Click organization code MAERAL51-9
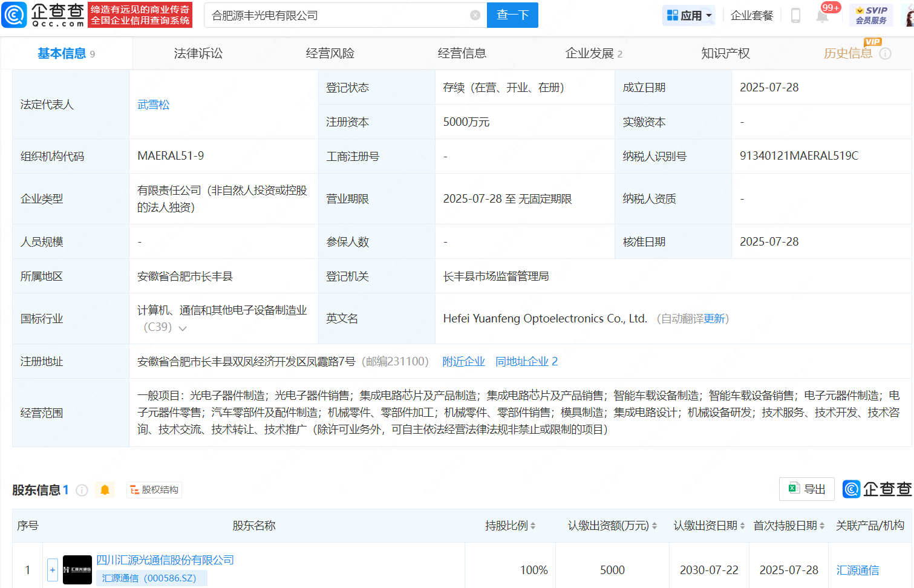914x588 pixels. [x=171, y=156]
